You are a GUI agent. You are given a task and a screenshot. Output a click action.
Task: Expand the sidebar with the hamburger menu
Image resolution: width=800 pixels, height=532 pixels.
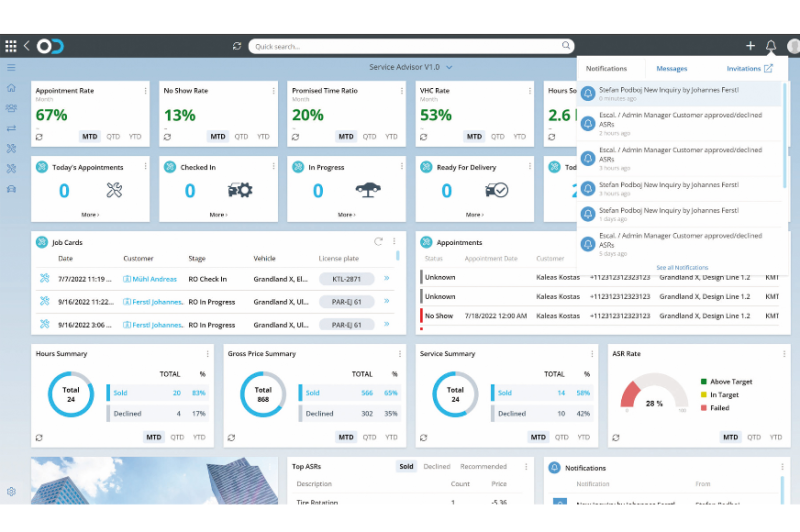pyautogui.click(x=11, y=68)
